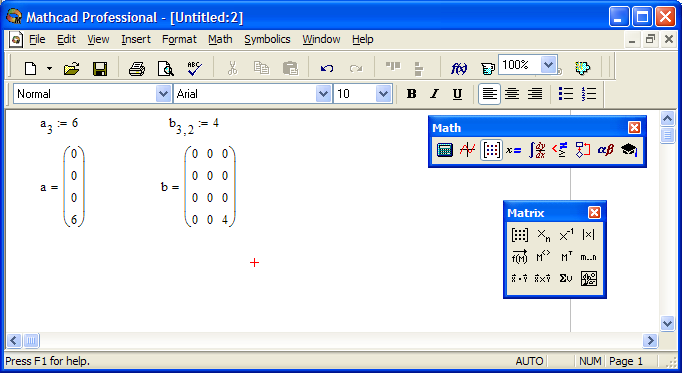682x373 pixels.
Task: Insert subscript Xn in Matrix palette
Action: coord(543,235)
